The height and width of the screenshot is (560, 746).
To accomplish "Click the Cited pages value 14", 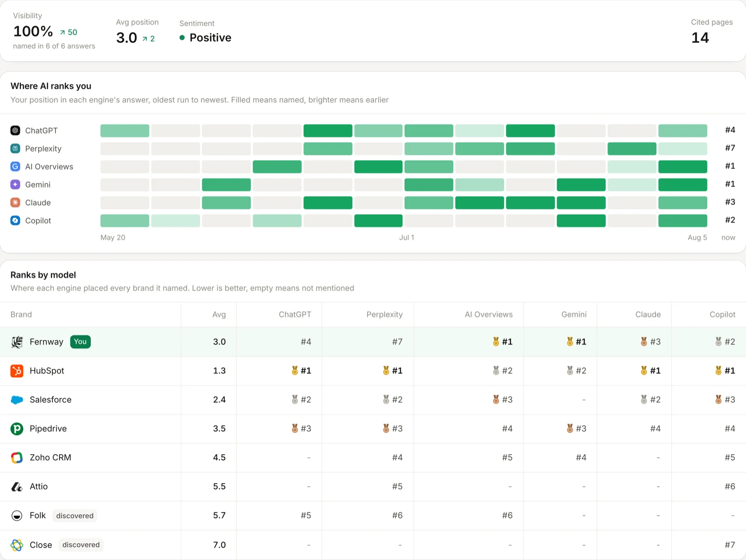I will point(700,38).
